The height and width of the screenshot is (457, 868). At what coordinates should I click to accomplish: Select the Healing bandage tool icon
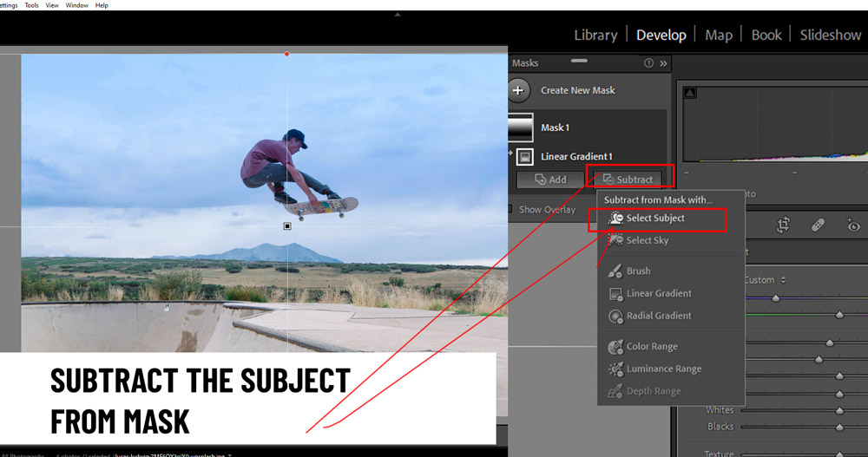point(819,225)
